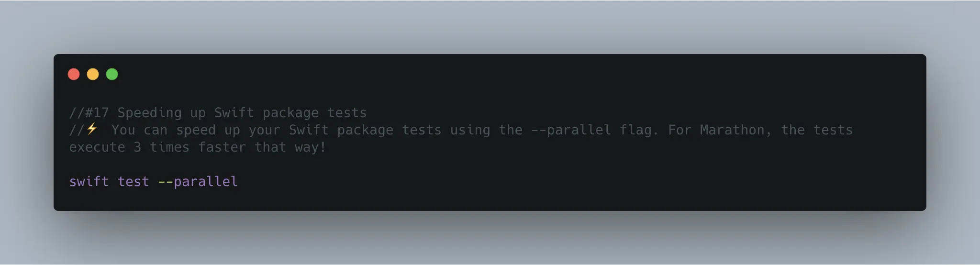Click the number 3 in the comment
The image size is (980, 265).
[137, 147]
